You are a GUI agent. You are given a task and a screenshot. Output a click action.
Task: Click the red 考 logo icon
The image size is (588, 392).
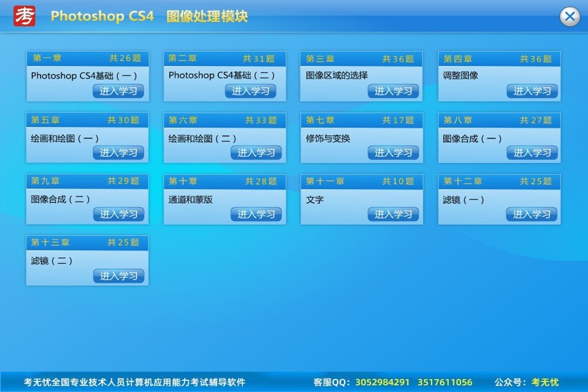point(25,16)
